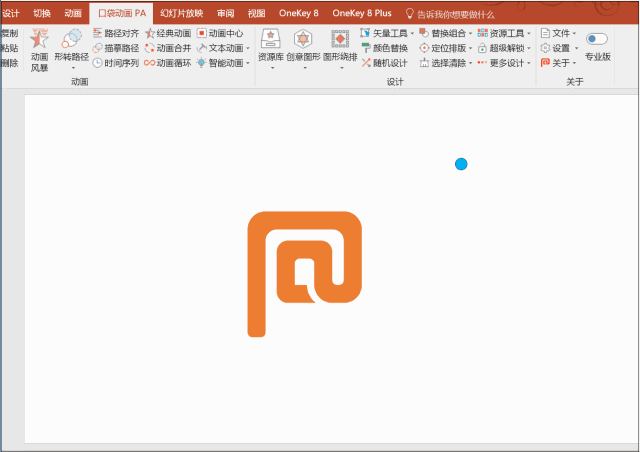640x452 pixels.
Task: Click the 定位排版 positioning layout icon
Action: point(424,48)
